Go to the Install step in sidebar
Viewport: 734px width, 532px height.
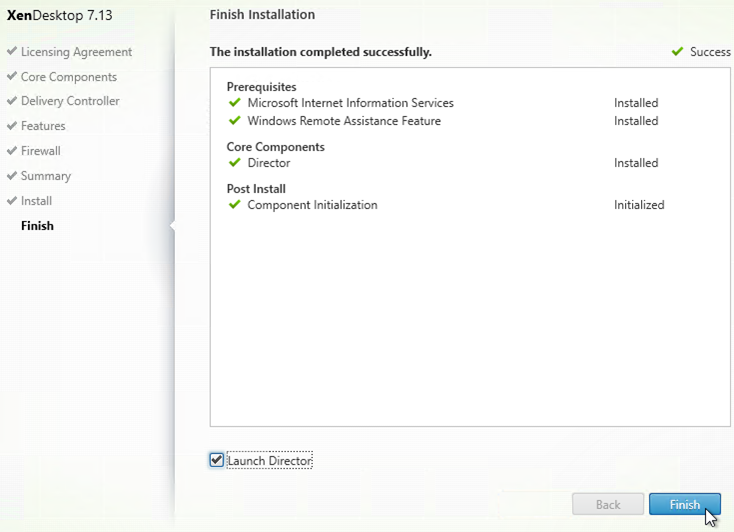(x=36, y=201)
